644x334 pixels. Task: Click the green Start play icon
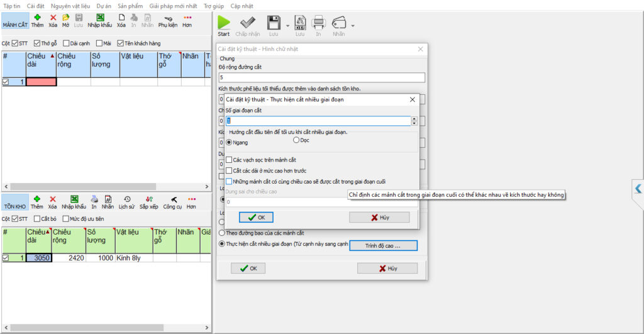(x=224, y=23)
